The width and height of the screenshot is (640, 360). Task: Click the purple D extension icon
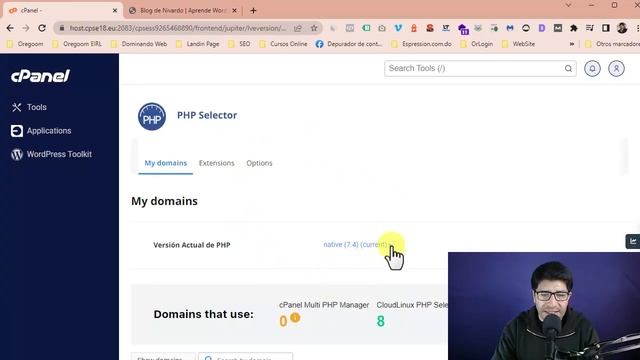point(542,28)
